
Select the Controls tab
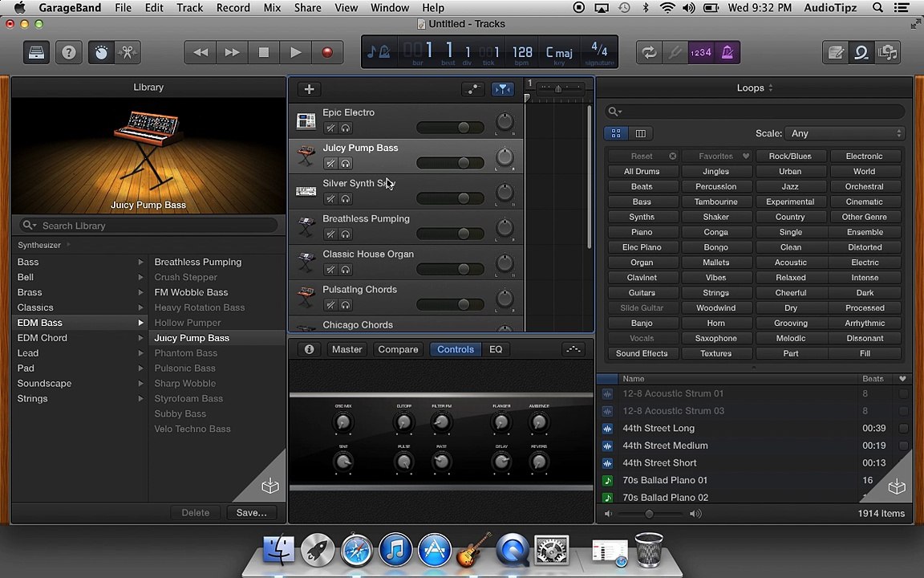(455, 349)
